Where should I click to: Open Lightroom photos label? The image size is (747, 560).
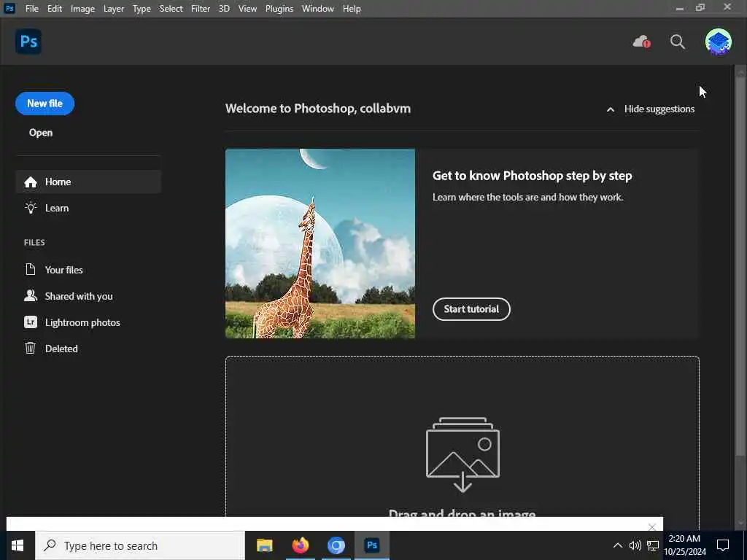pyautogui.click(x=82, y=322)
